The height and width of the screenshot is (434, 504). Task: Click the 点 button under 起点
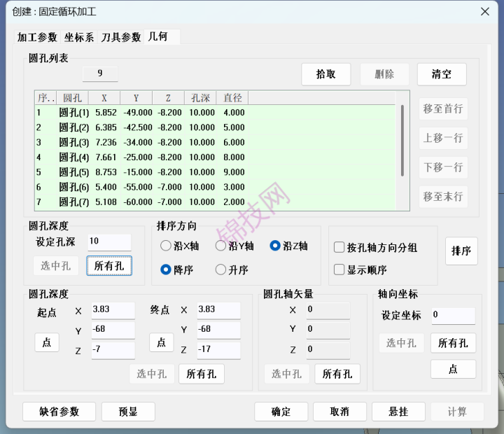pos(47,342)
